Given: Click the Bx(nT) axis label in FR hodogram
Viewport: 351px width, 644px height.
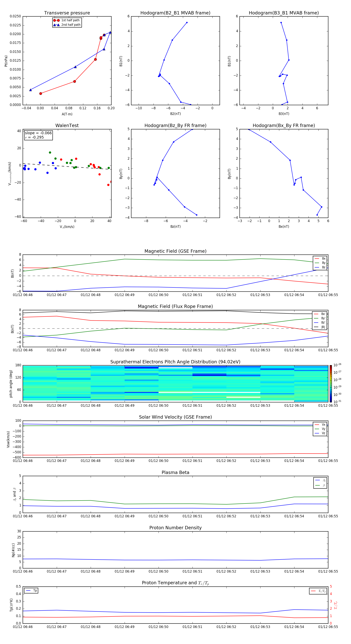Looking at the screenshot, I should (x=284, y=227).
